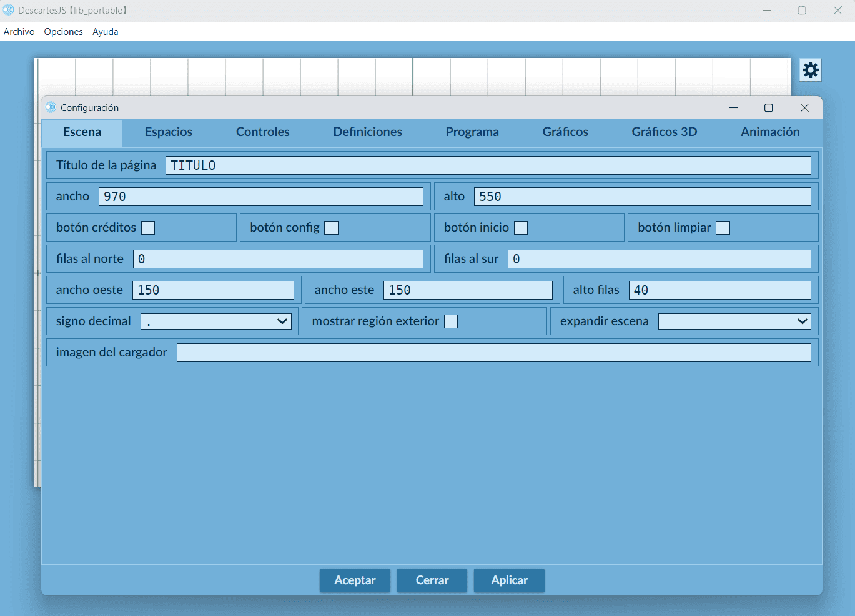
Task: Switch to the Espacios tab
Action: 169,132
